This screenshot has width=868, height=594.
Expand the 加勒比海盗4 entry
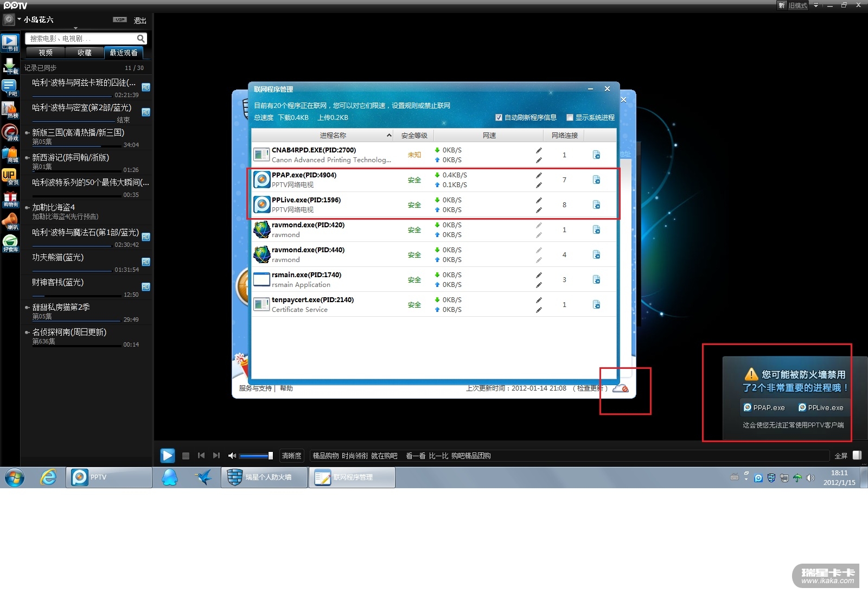point(27,207)
